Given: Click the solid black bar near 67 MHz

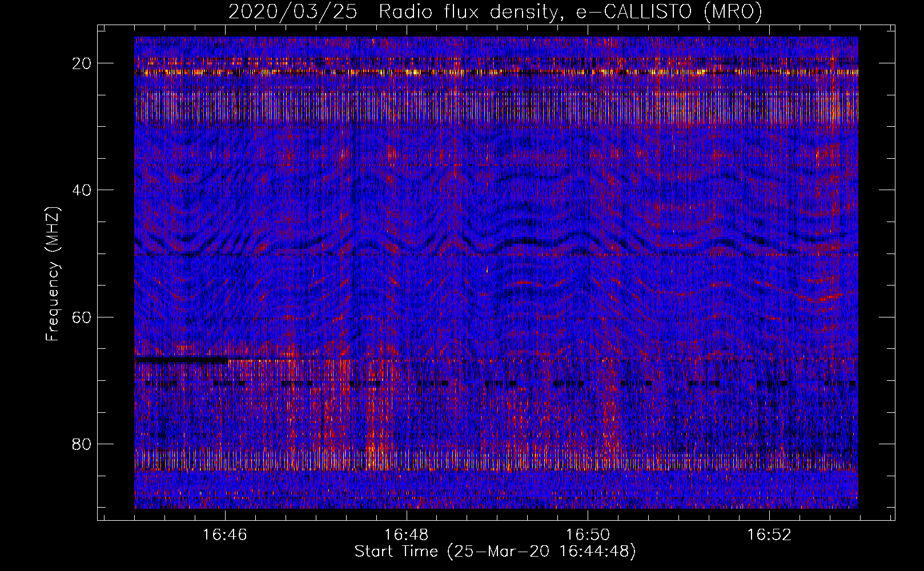Looking at the screenshot, I should (x=182, y=360).
